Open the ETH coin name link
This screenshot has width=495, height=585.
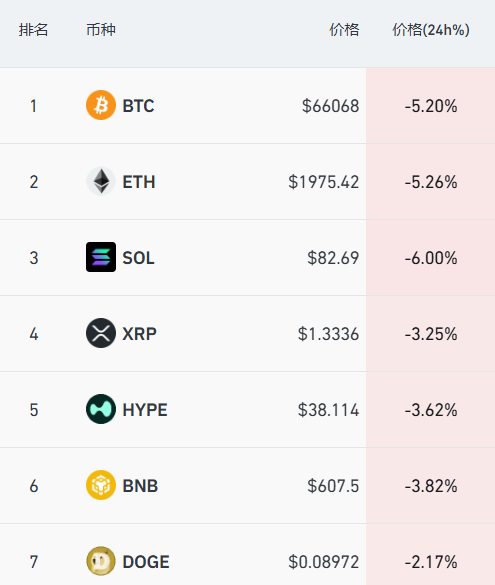tap(139, 182)
